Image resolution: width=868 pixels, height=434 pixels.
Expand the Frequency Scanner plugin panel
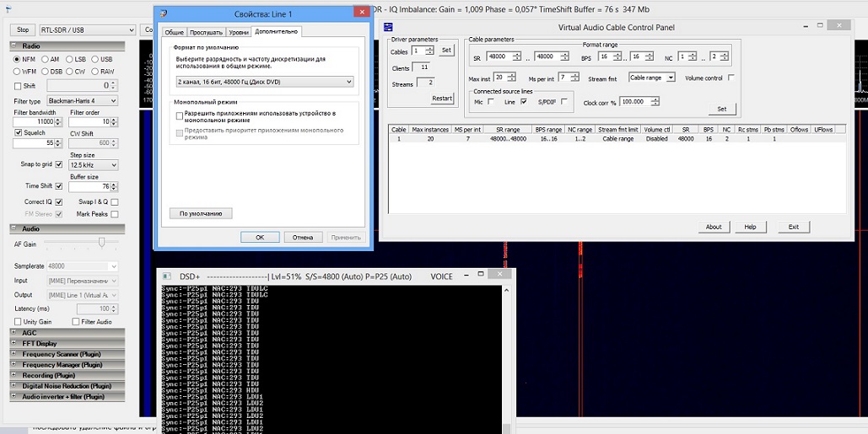tap(67, 354)
